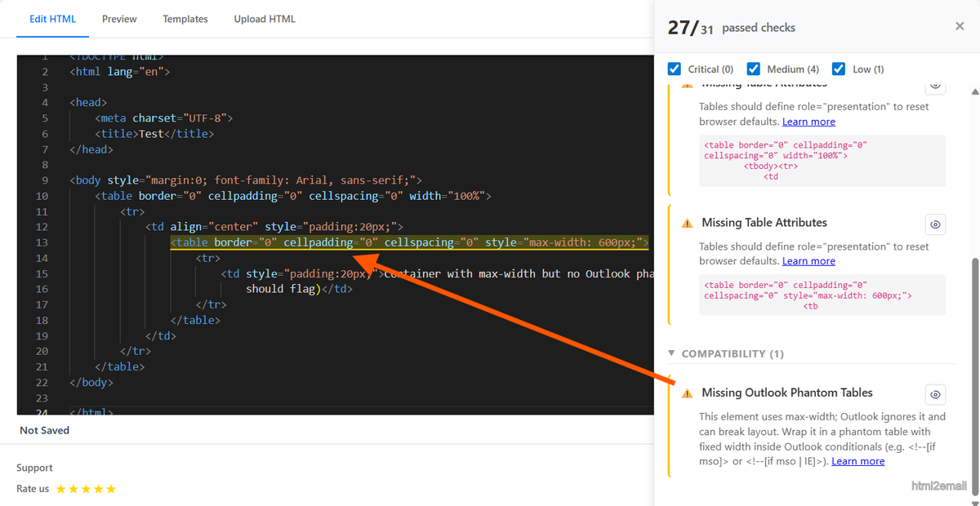Click the warning triangle beside Missing Outlook Phantom Tables
The image size is (980, 506).
pyautogui.click(x=686, y=393)
